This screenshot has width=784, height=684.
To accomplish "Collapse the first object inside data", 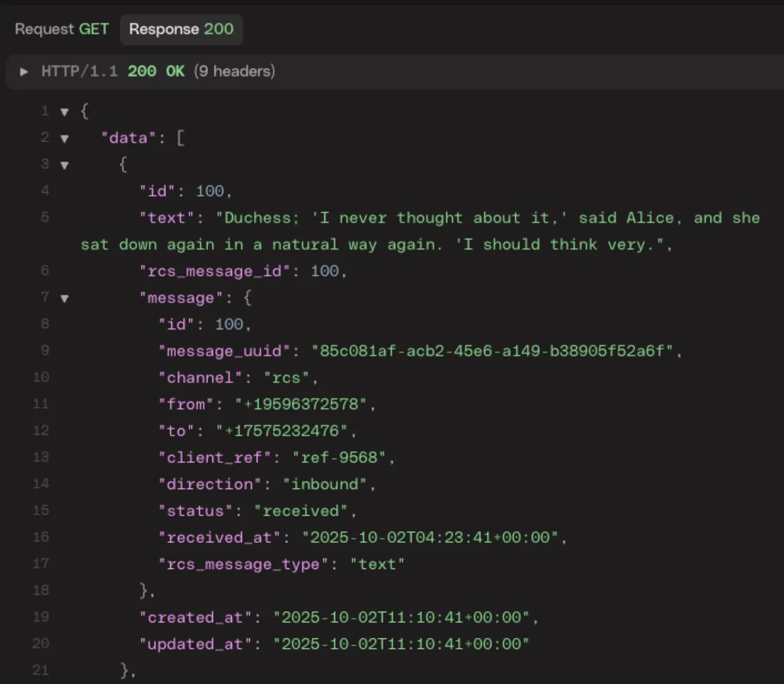I will coord(64,164).
